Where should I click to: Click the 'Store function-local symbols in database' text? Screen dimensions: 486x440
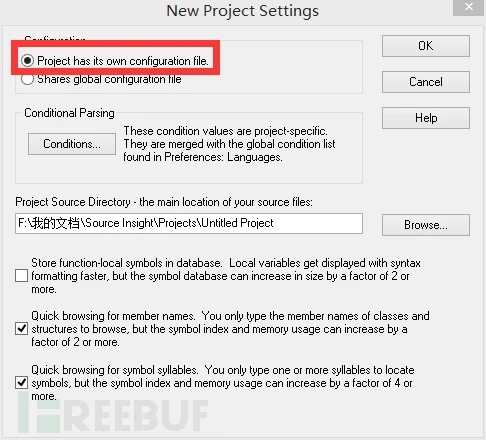126,263
